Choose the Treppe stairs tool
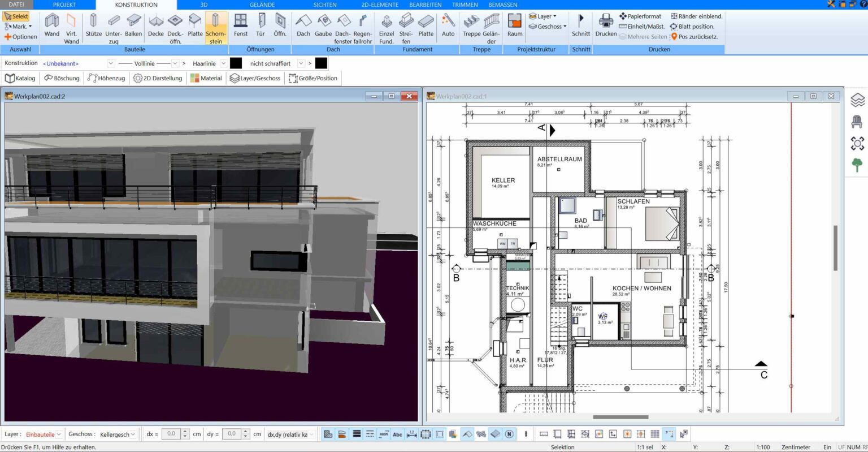The width and height of the screenshot is (868, 452). pos(471,27)
